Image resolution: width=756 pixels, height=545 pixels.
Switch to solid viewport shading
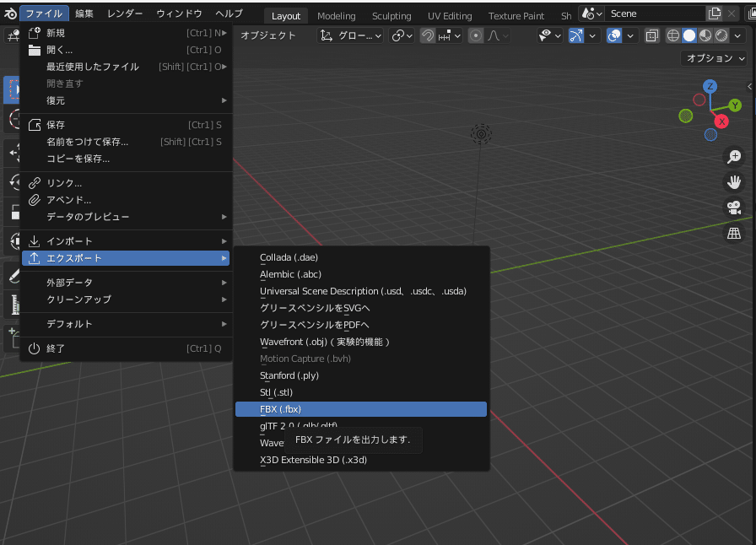pyautogui.click(x=689, y=35)
